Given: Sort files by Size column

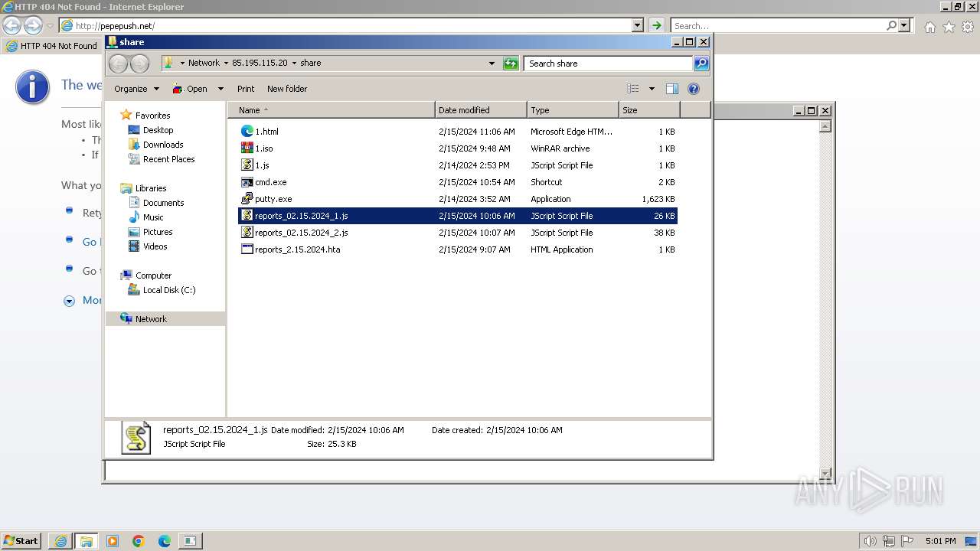Looking at the screenshot, I should click(x=649, y=110).
